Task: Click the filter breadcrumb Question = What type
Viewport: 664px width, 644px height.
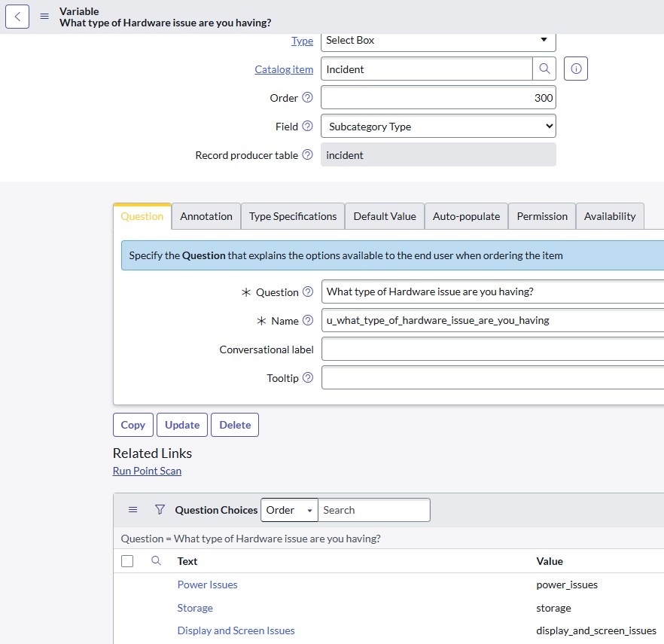Action: pos(251,539)
